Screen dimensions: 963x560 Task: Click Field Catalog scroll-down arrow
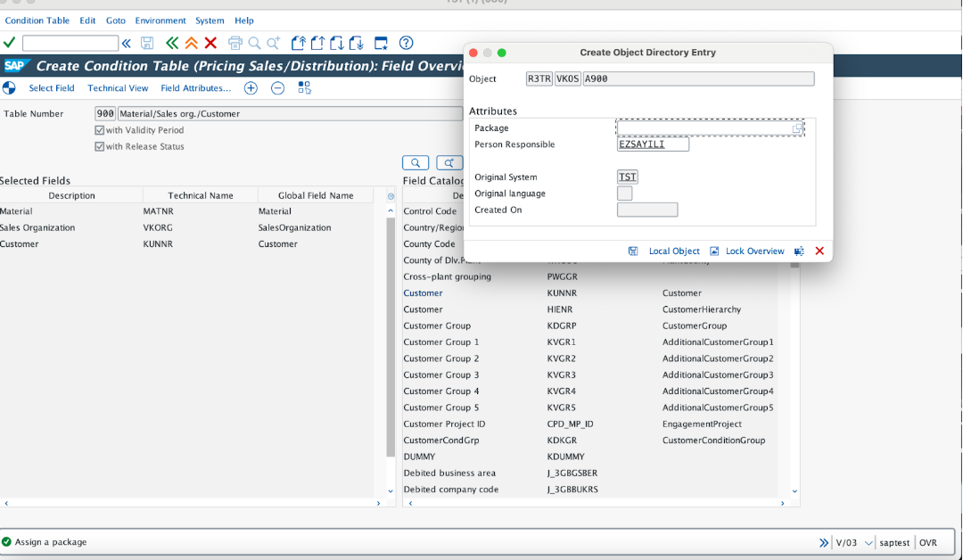[794, 491]
